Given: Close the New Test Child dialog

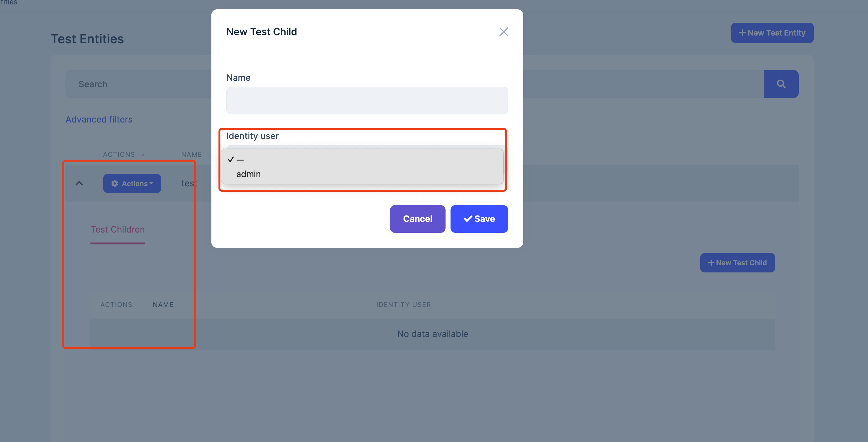Looking at the screenshot, I should (x=504, y=32).
